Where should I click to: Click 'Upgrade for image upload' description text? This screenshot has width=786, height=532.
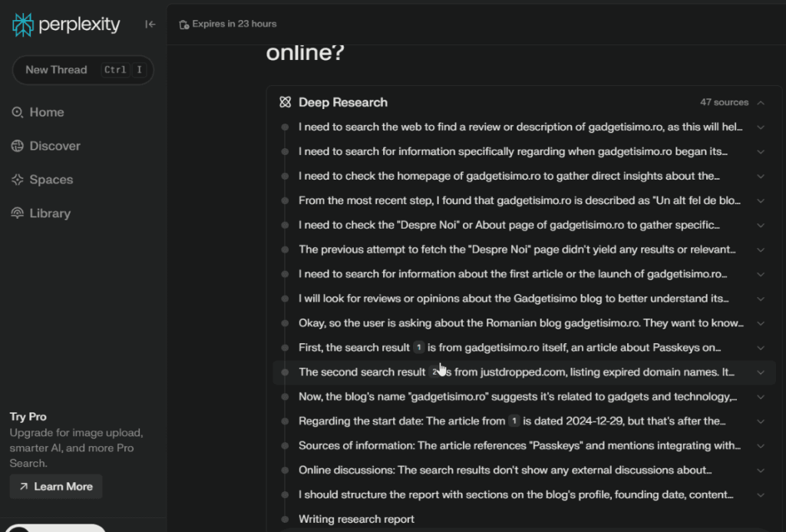point(76,448)
